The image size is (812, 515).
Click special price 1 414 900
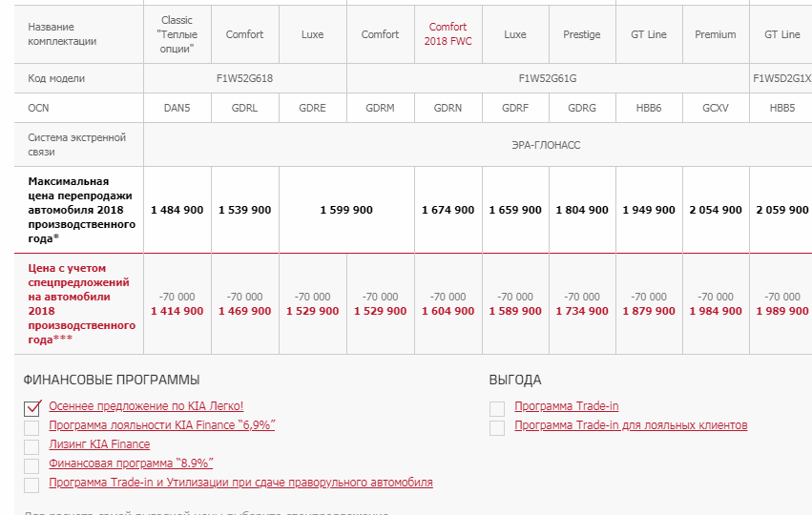177,311
